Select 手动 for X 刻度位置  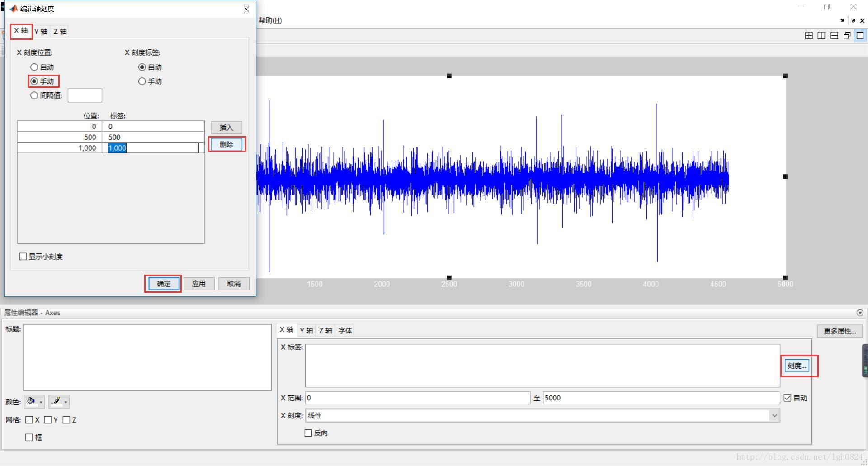pyautogui.click(x=42, y=81)
